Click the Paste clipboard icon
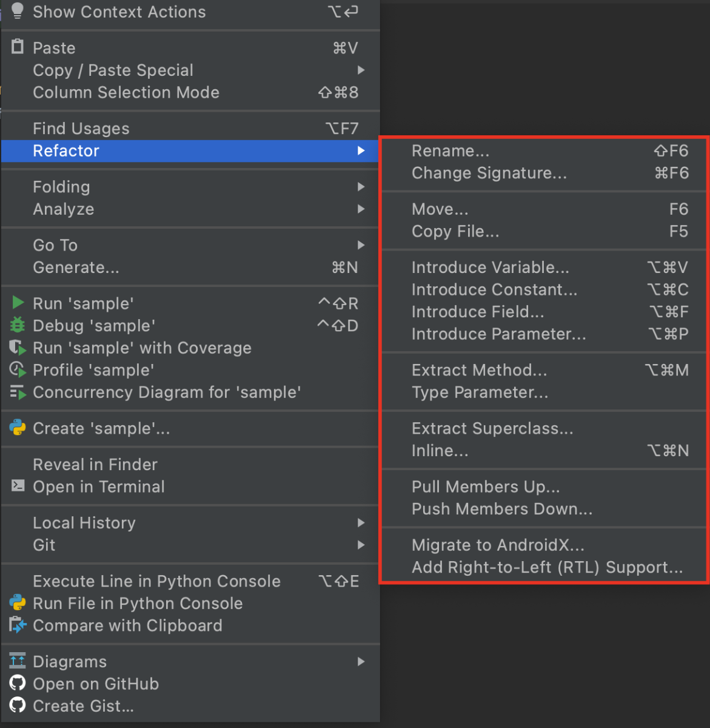This screenshot has height=728, width=710. (18, 47)
